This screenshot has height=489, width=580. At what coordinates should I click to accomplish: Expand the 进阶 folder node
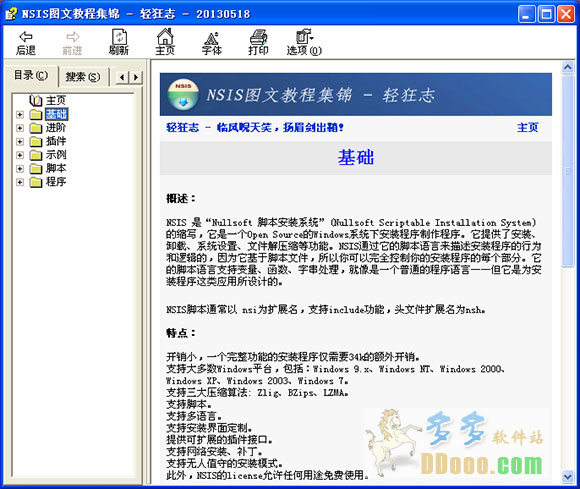20,128
